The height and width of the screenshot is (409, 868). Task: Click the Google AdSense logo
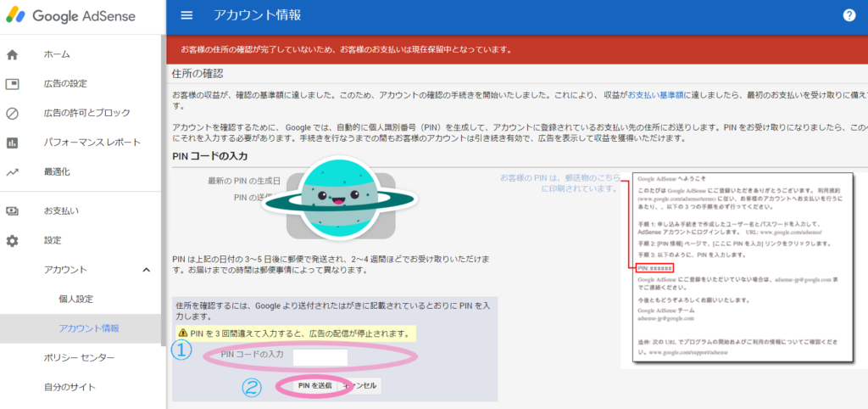click(x=70, y=16)
